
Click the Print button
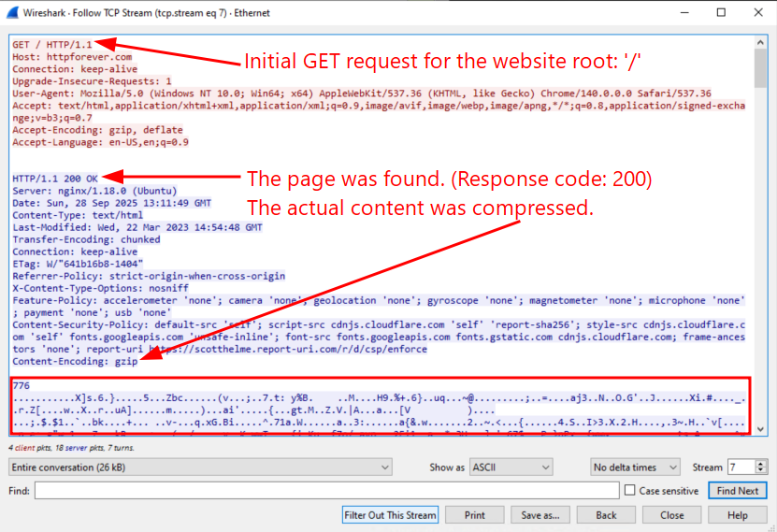point(474,515)
